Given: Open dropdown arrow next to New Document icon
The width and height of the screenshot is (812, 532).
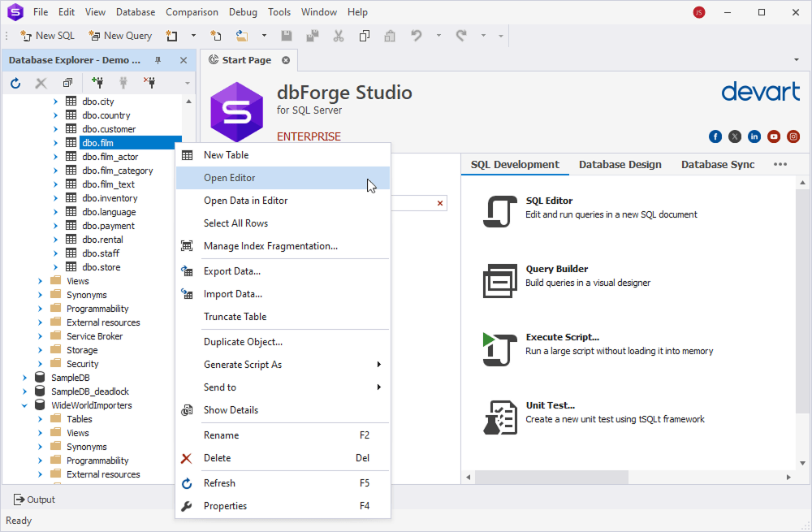Looking at the screenshot, I should point(194,36).
